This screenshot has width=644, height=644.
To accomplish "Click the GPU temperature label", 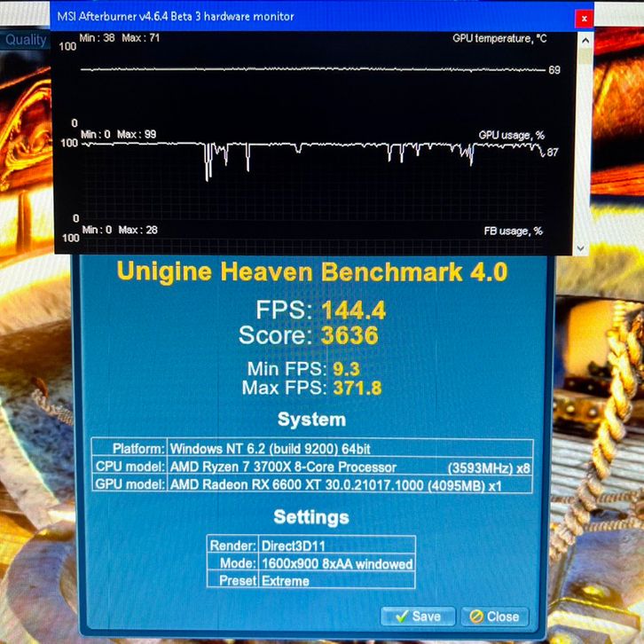I will (x=499, y=39).
